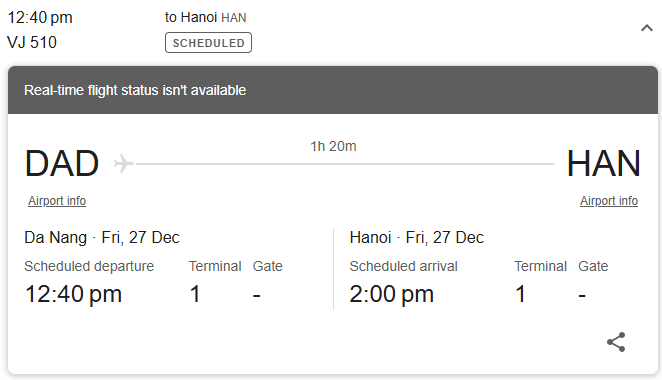Click the 2:00 pm scheduled arrival time
The image size is (662, 380).
pyautogui.click(x=391, y=294)
